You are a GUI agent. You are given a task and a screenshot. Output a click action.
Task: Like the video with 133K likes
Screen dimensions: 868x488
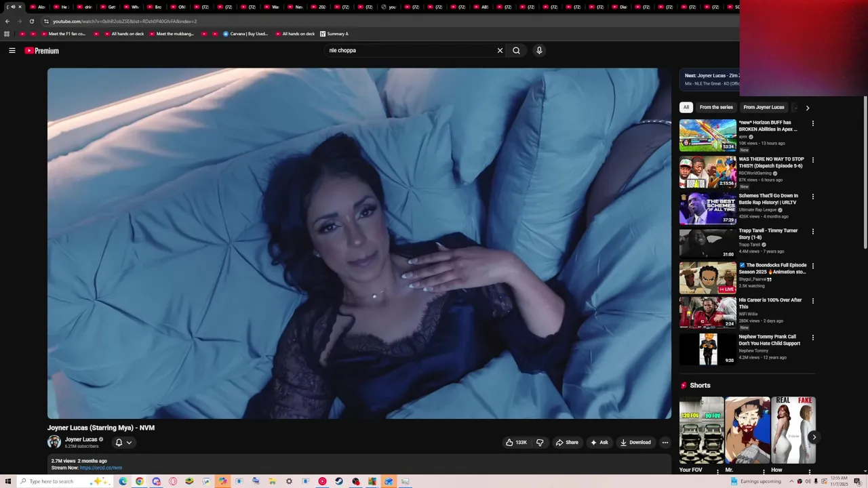[515, 443]
